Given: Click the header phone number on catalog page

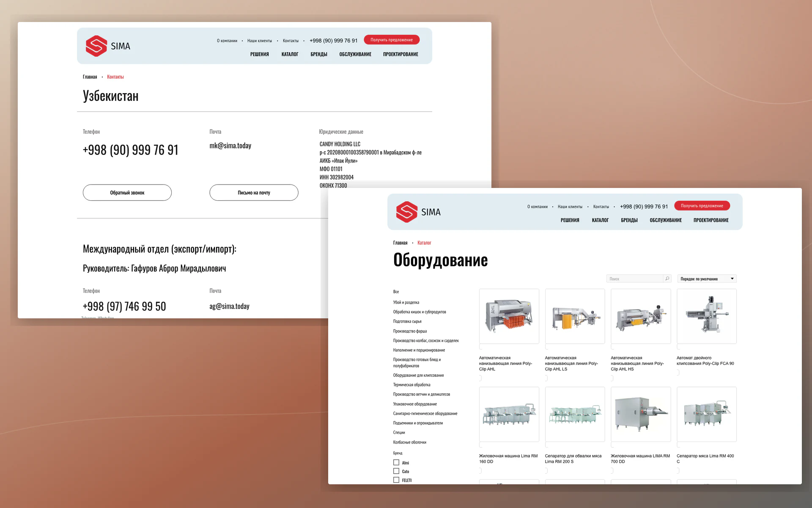Looking at the screenshot, I should (x=644, y=207).
